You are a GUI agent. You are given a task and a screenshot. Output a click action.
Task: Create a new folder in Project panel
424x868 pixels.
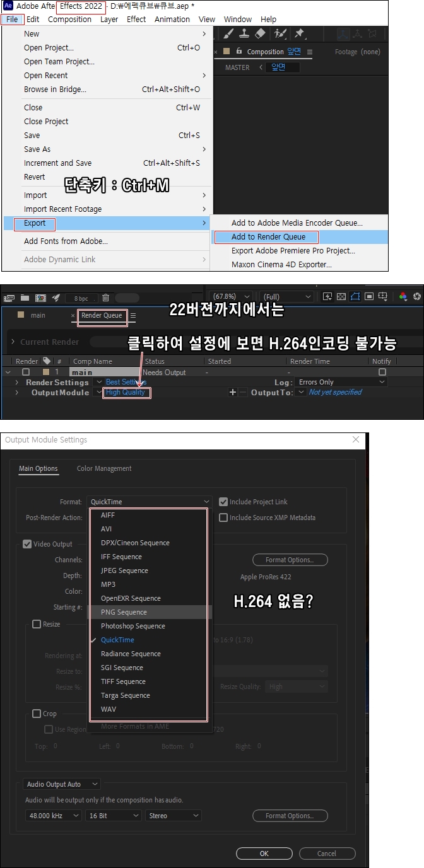25,298
